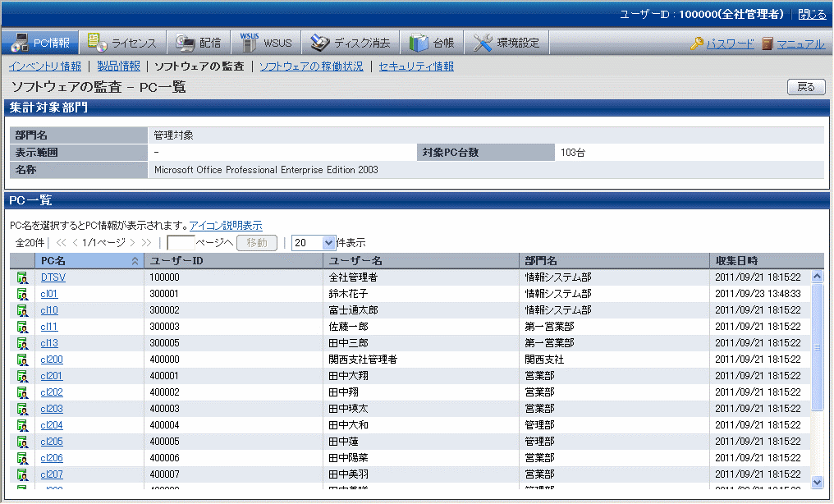Click the next page arrow icon

coord(132,243)
